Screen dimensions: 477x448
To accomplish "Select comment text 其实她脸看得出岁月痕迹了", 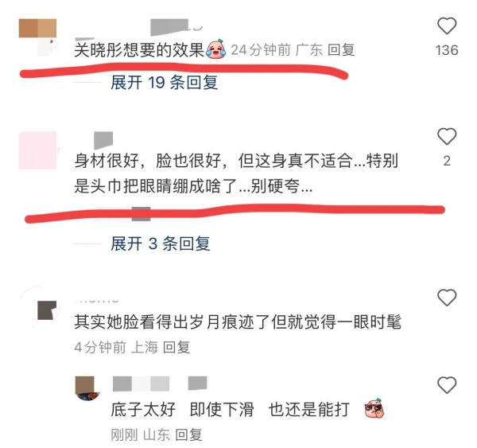I will click(x=173, y=322).
